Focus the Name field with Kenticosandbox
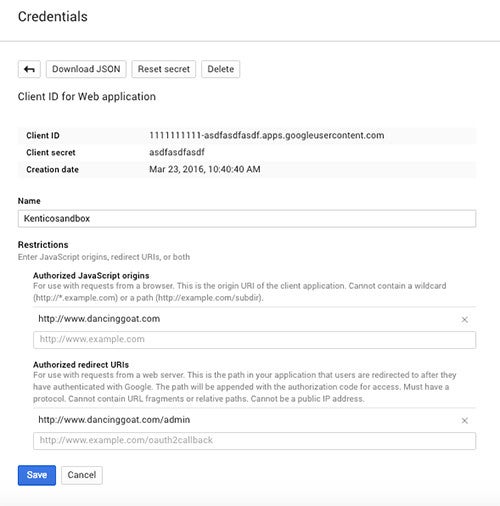Screen dimensions: 500x506 pyautogui.click(x=247, y=219)
